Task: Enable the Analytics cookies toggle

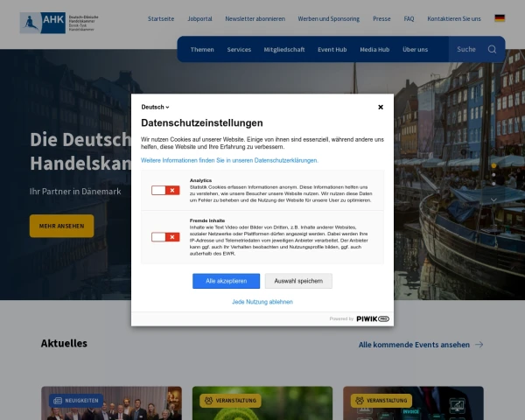Action: point(164,190)
